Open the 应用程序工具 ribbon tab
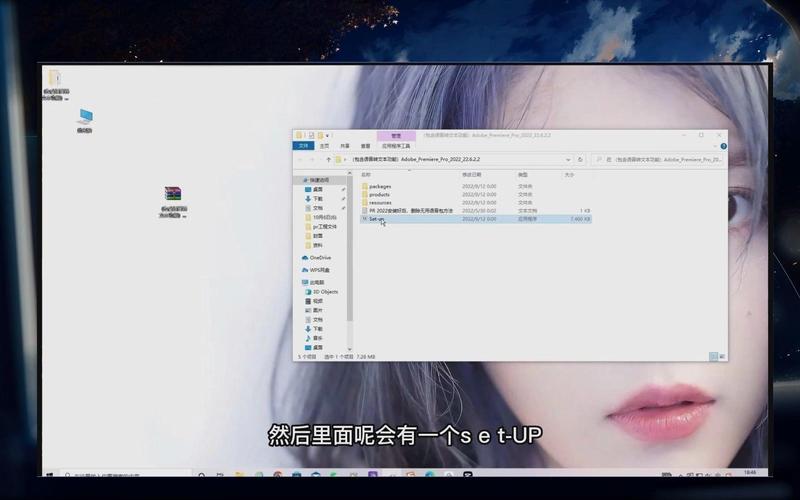800x500 pixels. click(x=396, y=146)
